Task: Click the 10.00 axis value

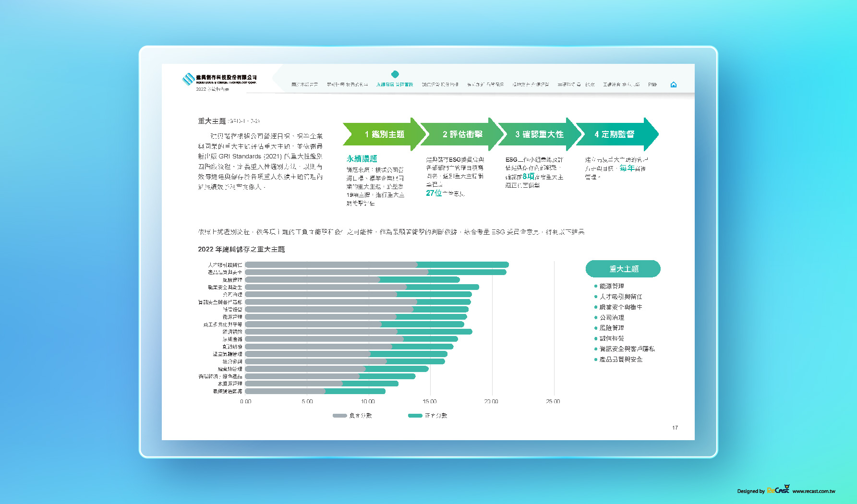Action: coord(368,401)
